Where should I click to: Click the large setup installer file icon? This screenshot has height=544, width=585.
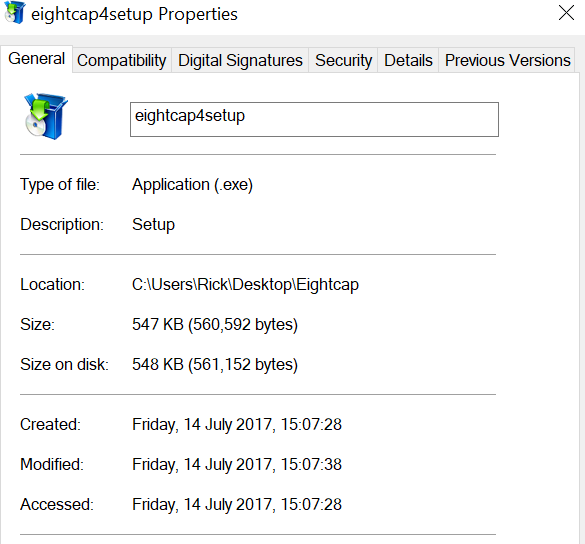coord(46,116)
